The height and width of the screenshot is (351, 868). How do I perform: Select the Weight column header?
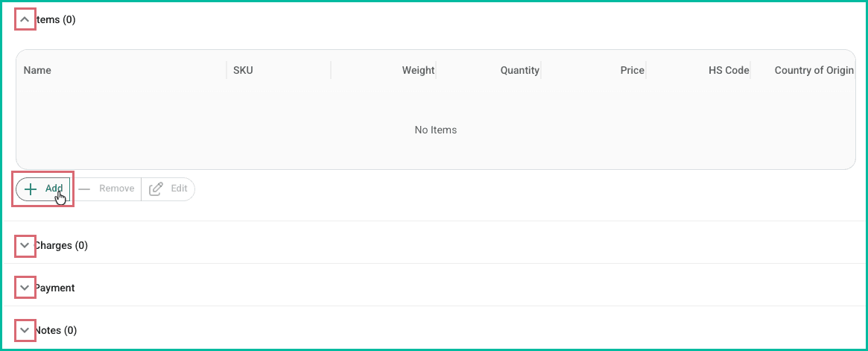418,70
